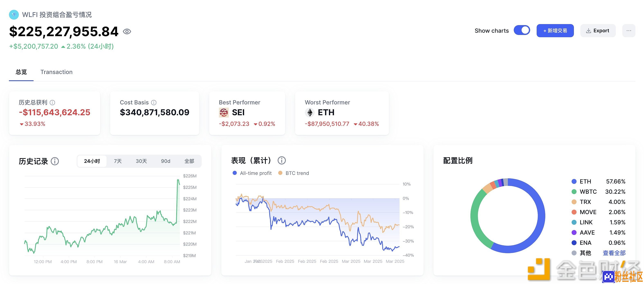Click the -$115,643,624.25 all-time profit value

(55, 113)
